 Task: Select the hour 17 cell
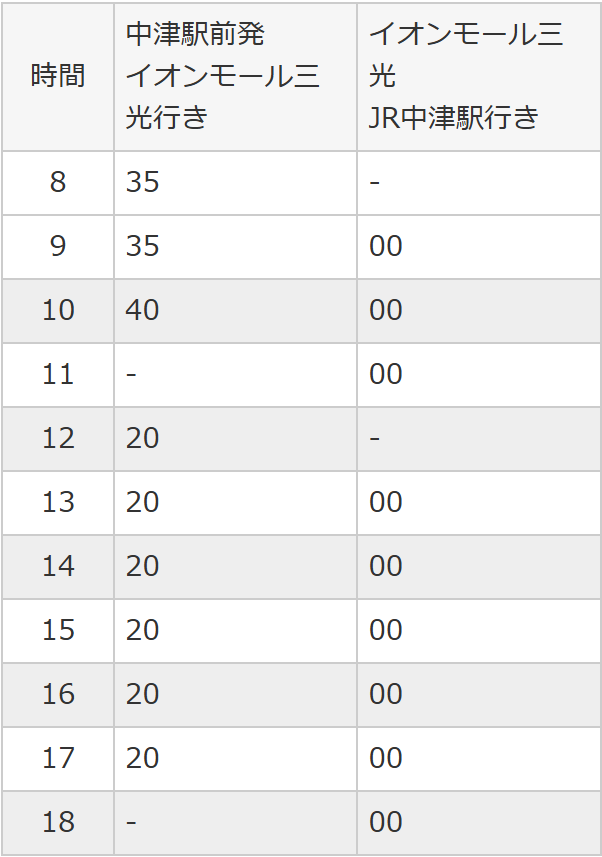(58, 758)
